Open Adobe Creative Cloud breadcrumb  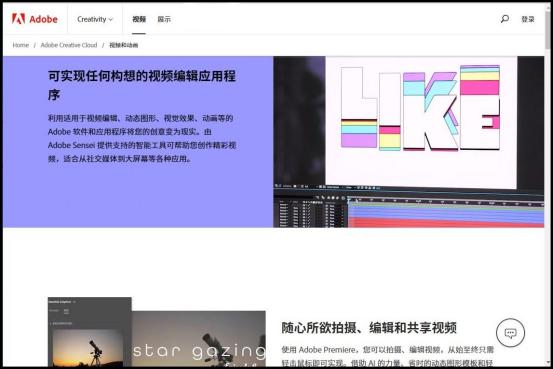click(69, 45)
